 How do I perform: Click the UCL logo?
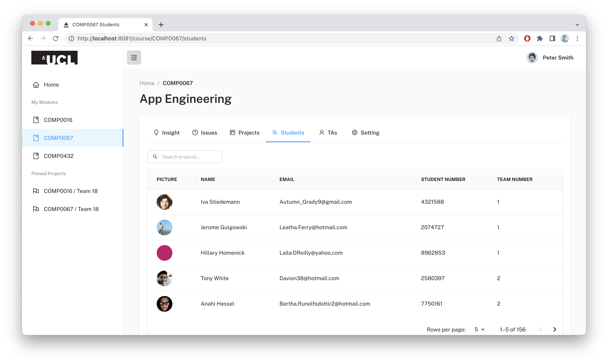pos(54,58)
